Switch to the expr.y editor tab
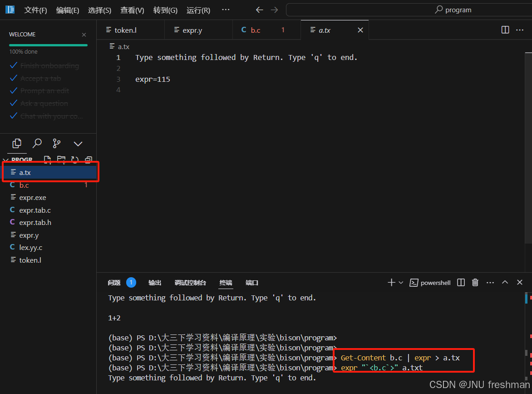The image size is (532, 394). pyautogui.click(x=198, y=30)
